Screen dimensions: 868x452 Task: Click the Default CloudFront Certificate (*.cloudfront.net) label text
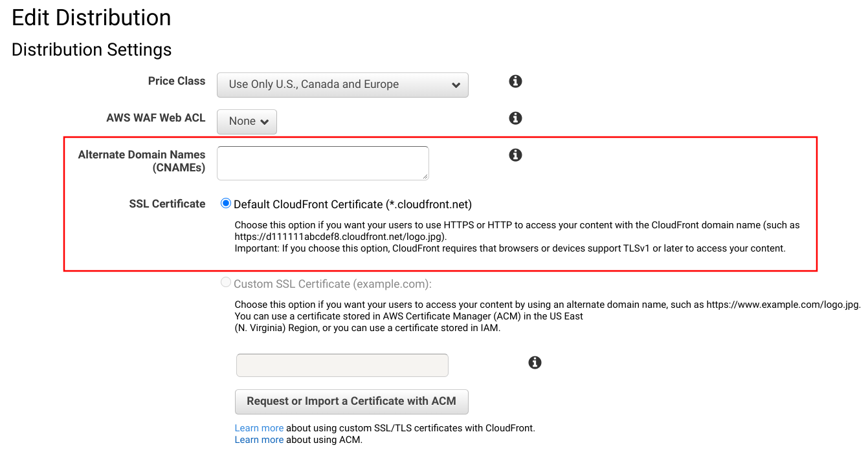coord(352,204)
